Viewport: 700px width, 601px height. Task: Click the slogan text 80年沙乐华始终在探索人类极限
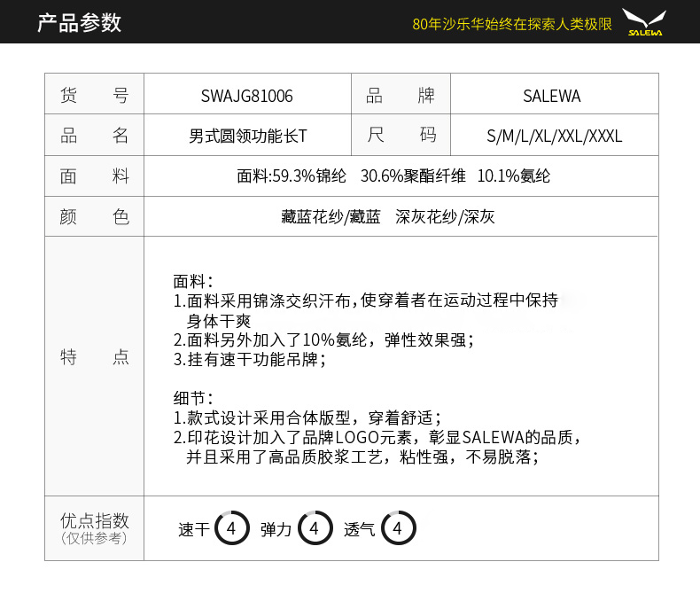(x=512, y=24)
